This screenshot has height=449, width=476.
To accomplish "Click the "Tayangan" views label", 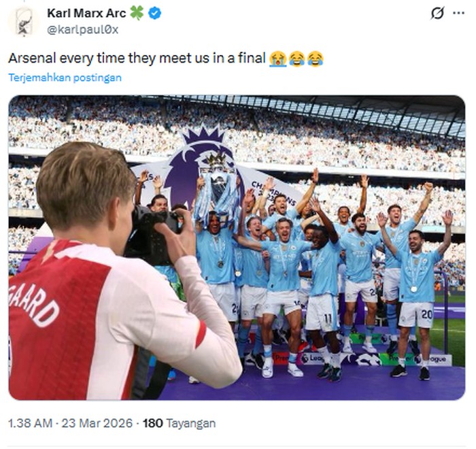I will pos(191,423).
